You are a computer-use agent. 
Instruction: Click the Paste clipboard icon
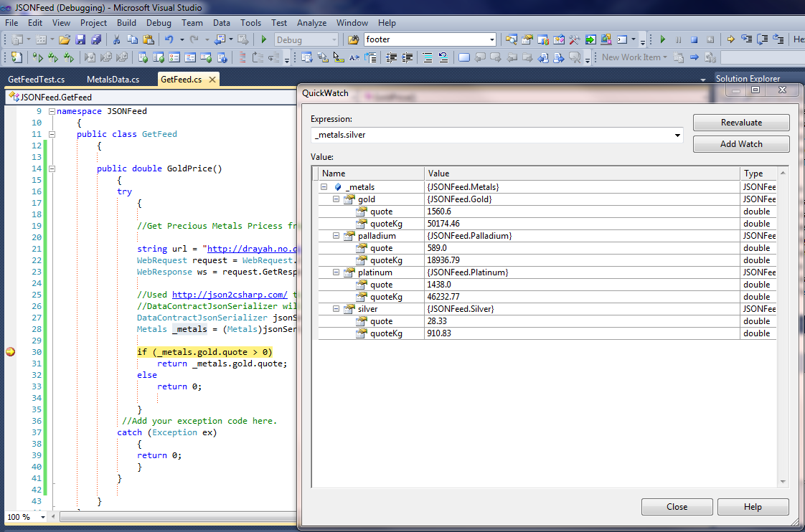(149, 39)
